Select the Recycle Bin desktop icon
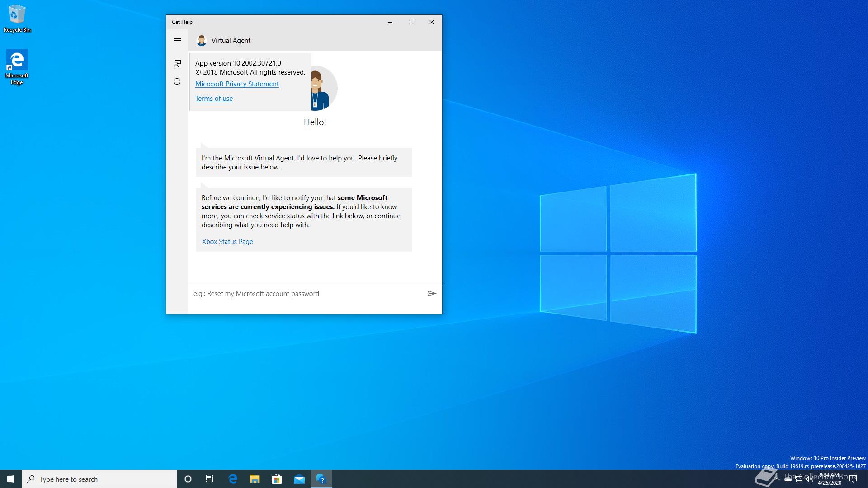 click(x=17, y=19)
